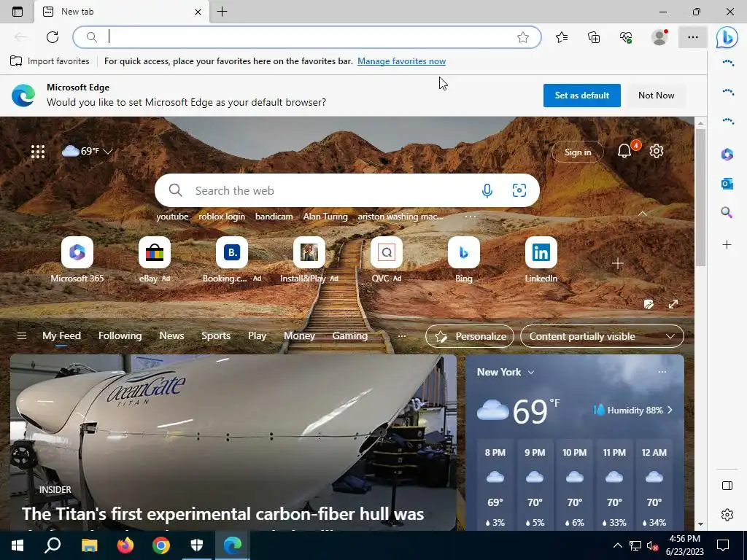Open Microsoft 365 sidebar icon

pos(727,155)
